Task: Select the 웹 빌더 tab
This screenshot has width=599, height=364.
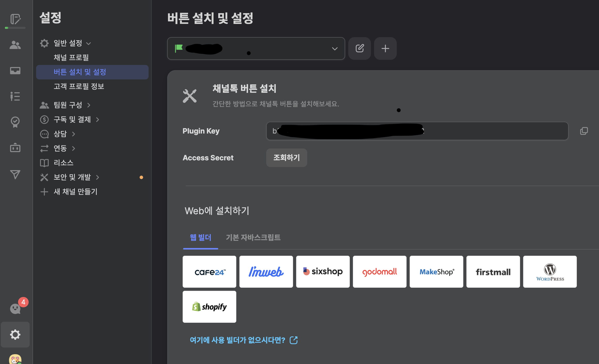Action: click(x=200, y=237)
